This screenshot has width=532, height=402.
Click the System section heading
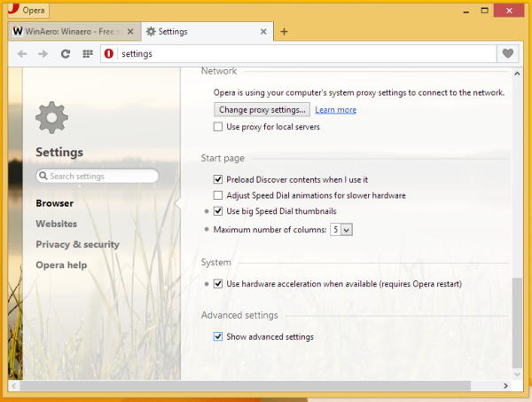215,263
